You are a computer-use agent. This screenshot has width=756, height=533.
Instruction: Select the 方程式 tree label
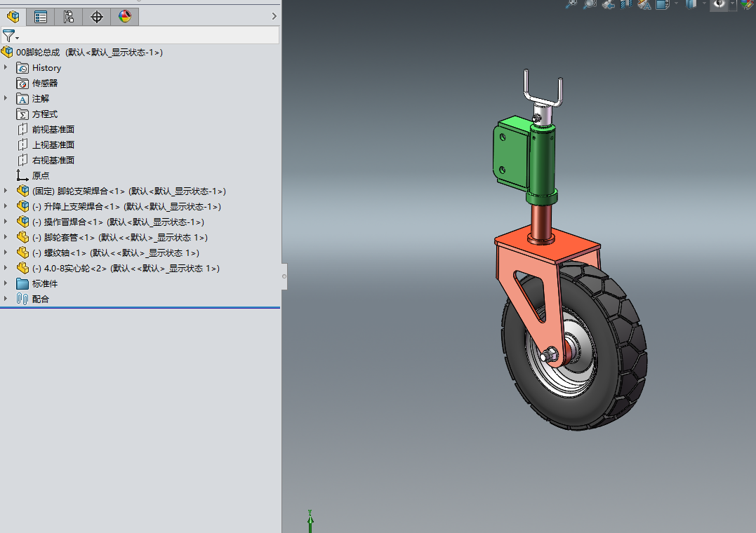pos(45,114)
